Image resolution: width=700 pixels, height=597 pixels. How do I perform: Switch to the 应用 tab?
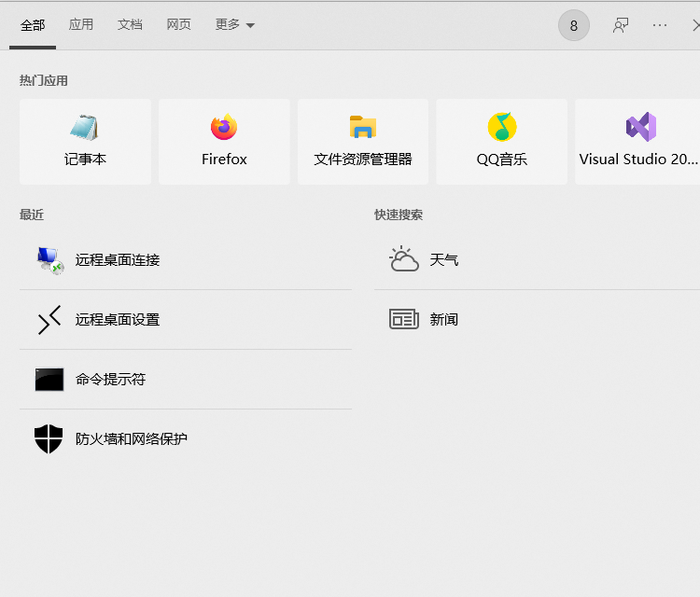click(81, 24)
